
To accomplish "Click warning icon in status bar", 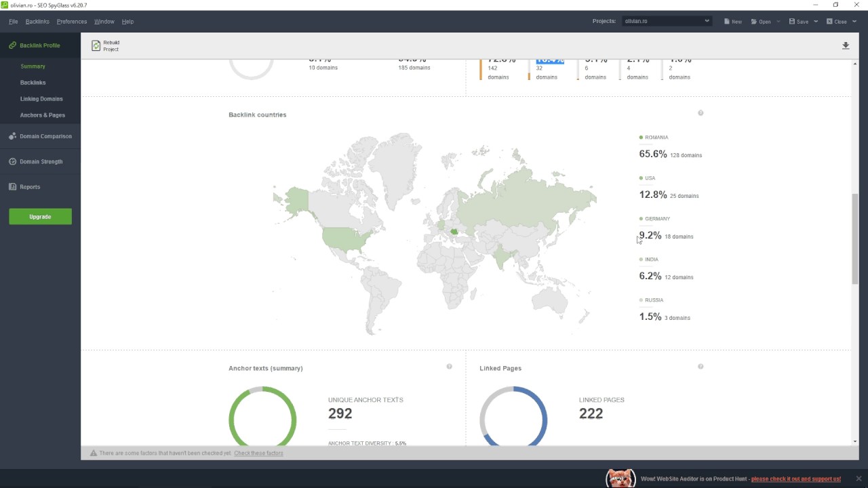I will point(94,453).
